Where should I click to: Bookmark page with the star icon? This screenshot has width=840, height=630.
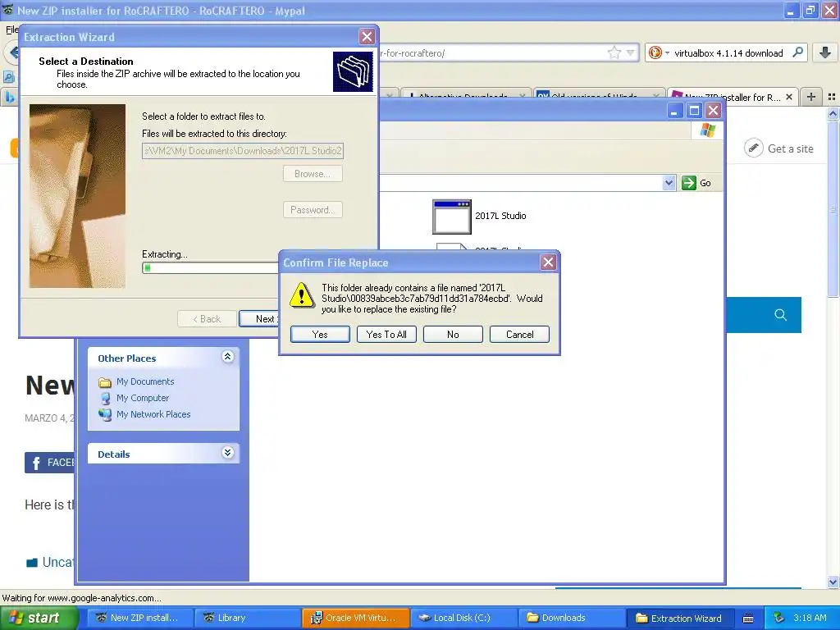(614, 52)
